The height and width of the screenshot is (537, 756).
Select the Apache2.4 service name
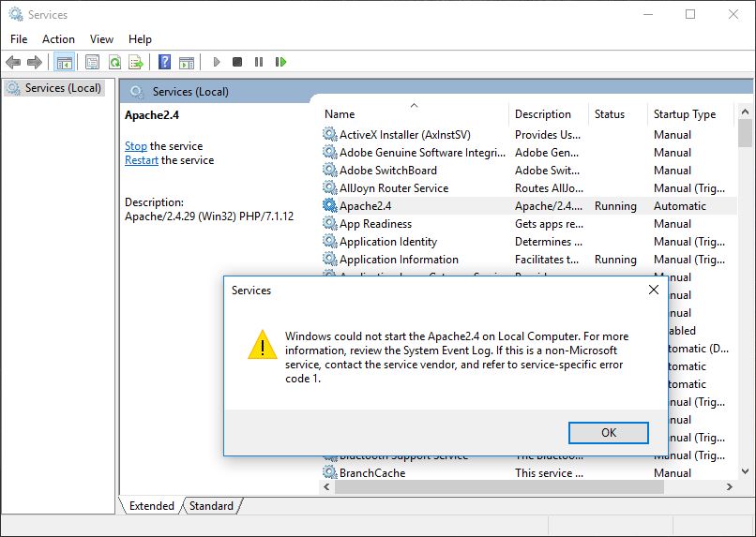[366, 205]
